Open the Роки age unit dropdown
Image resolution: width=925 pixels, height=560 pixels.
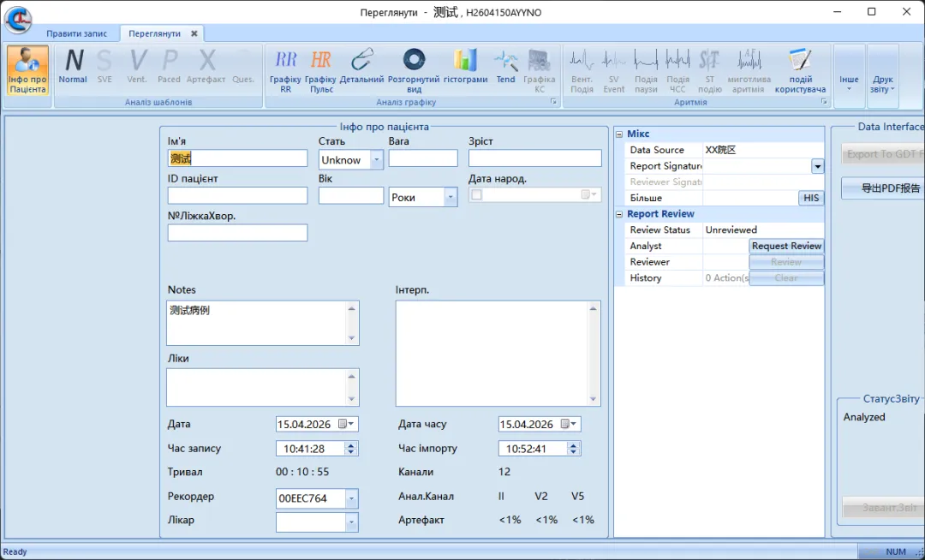[x=451, y=198]
